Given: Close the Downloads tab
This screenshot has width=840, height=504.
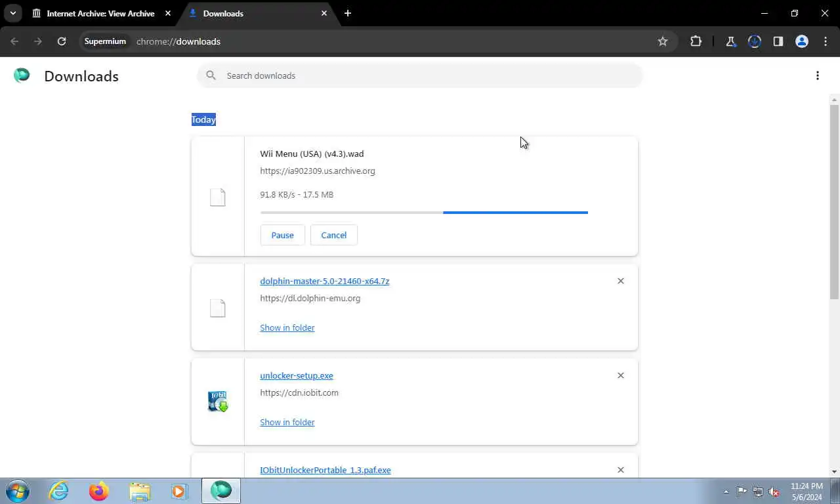Looking at the screenshot, I should click(x=324, y=13).
